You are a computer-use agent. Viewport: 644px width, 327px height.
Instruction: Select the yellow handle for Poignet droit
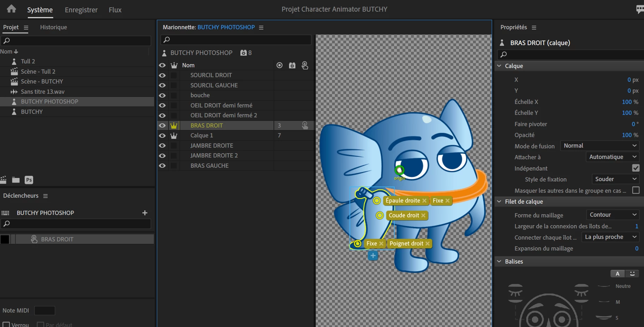[x=358, y=243]
